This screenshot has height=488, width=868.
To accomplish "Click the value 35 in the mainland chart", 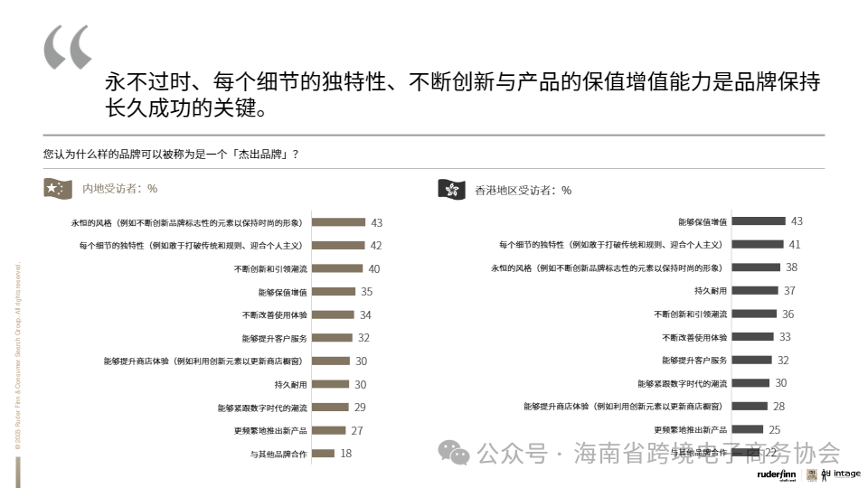I will pos(367,292).
